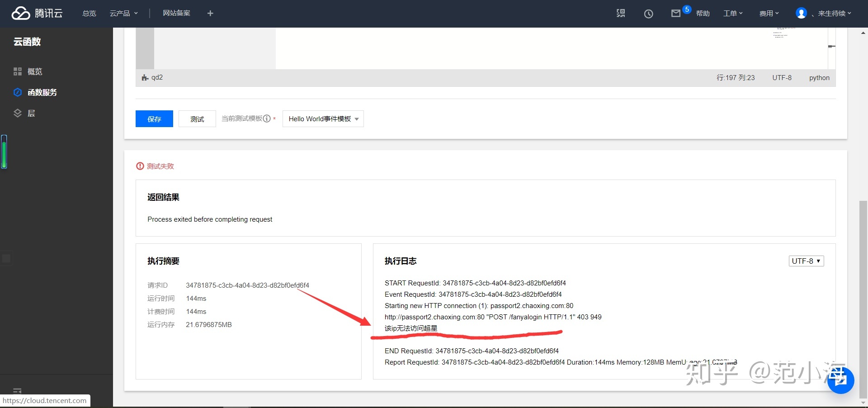Viewport: 868px width, 408px height.
Task: Expand the 来生待续 account menu
Action: (x=835, y=14)
